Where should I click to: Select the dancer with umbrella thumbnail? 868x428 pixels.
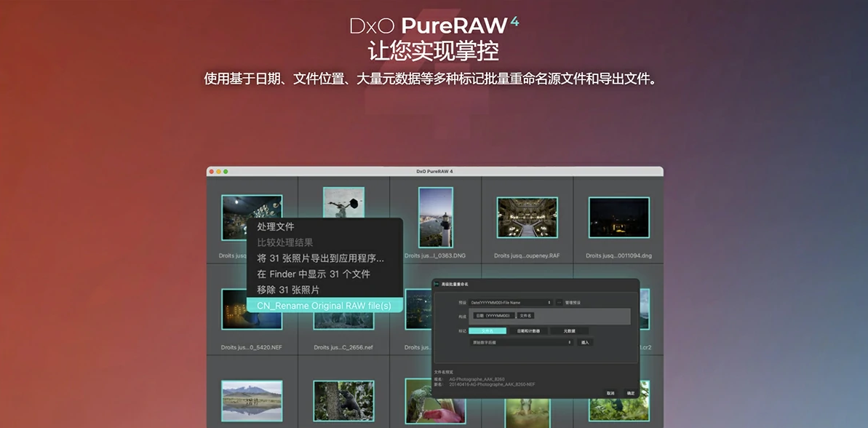coord(343,202)
